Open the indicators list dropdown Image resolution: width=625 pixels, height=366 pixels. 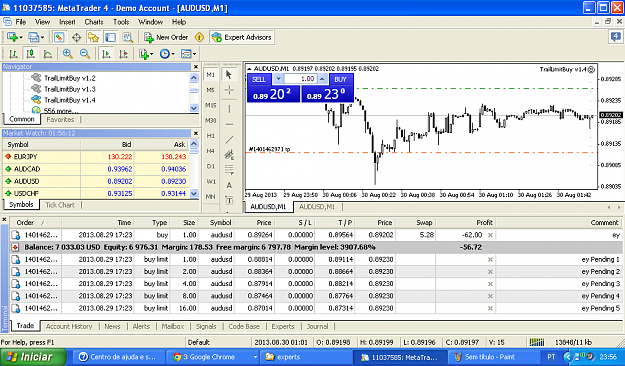[146, 53]
